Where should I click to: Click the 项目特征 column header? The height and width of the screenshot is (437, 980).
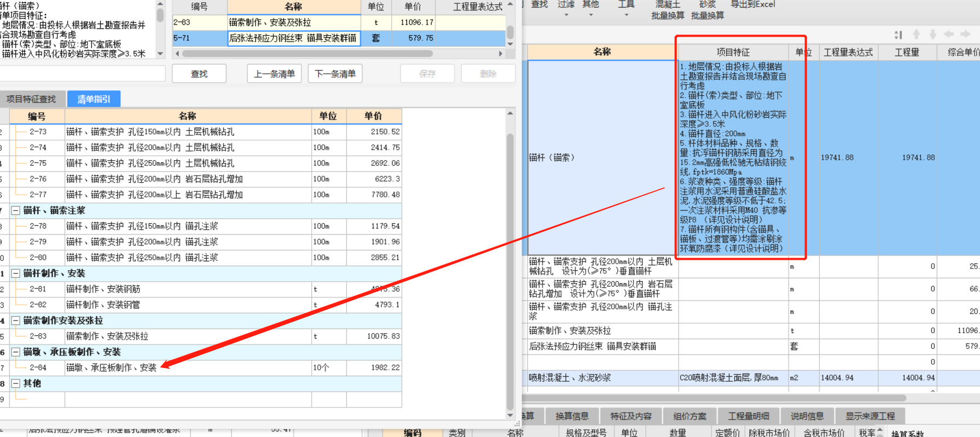tap(733, 52)
